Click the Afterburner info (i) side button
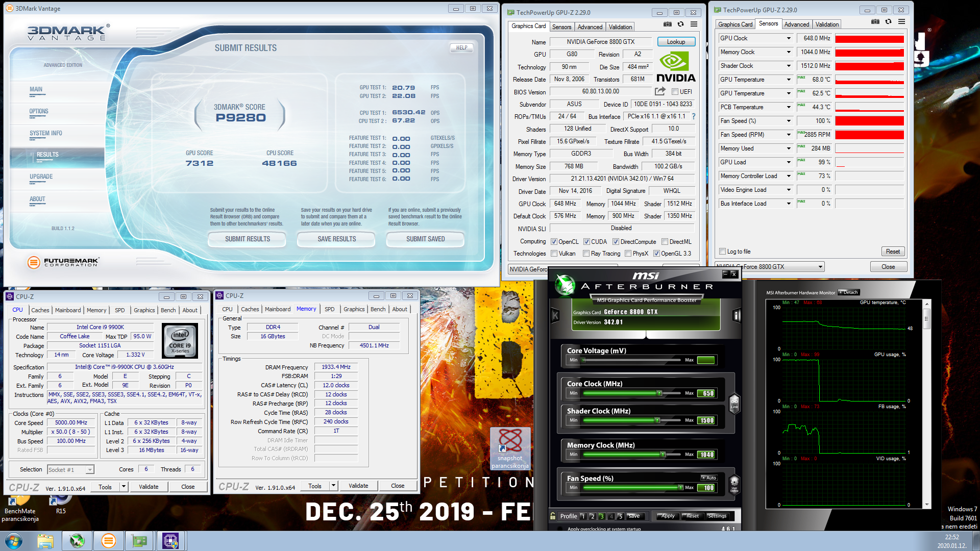This screenshot has height=551, width=980. pos(737,315)
